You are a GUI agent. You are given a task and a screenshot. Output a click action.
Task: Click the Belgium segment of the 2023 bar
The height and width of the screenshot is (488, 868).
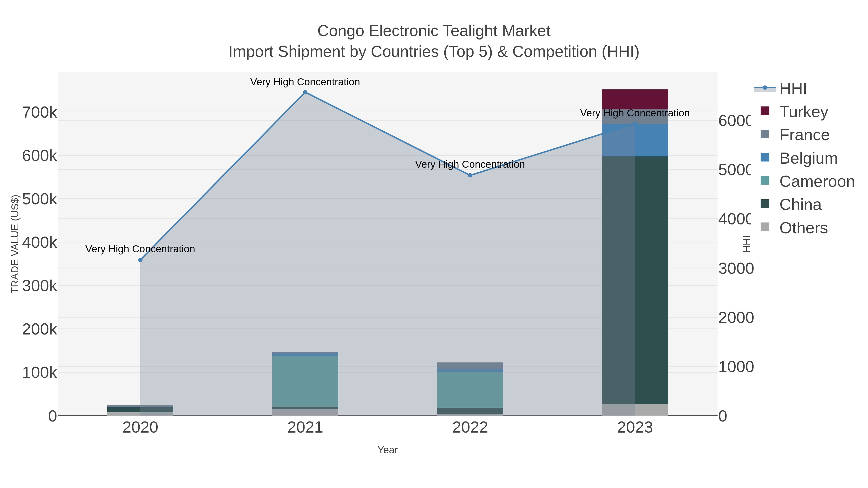[635, 140]
